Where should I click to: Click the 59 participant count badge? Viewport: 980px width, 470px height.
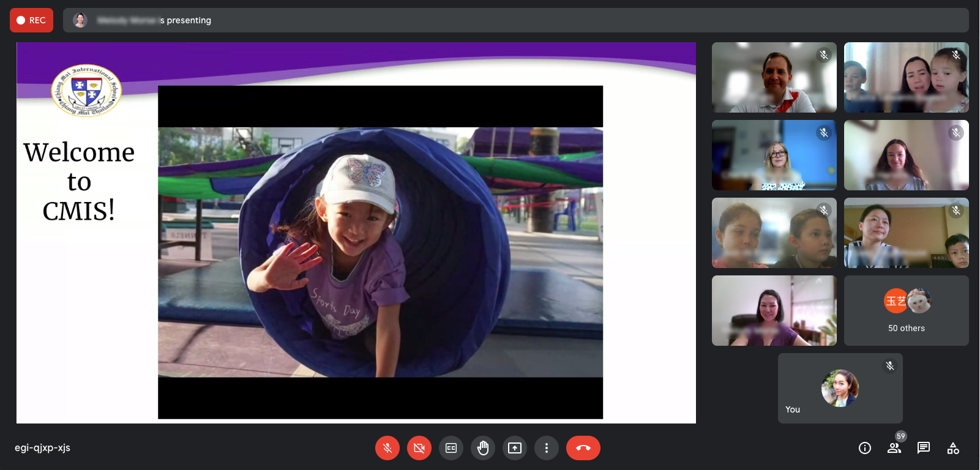click(900, 436)
